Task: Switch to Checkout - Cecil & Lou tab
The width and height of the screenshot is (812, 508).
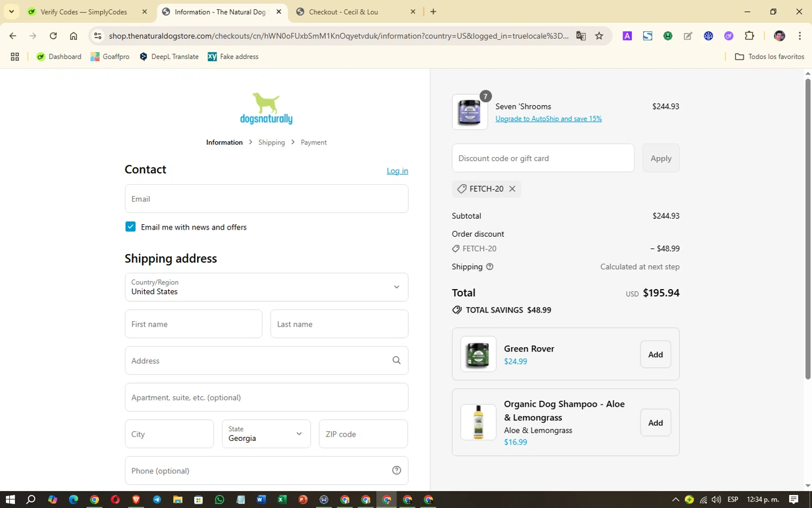Action: tap(343, 11)
